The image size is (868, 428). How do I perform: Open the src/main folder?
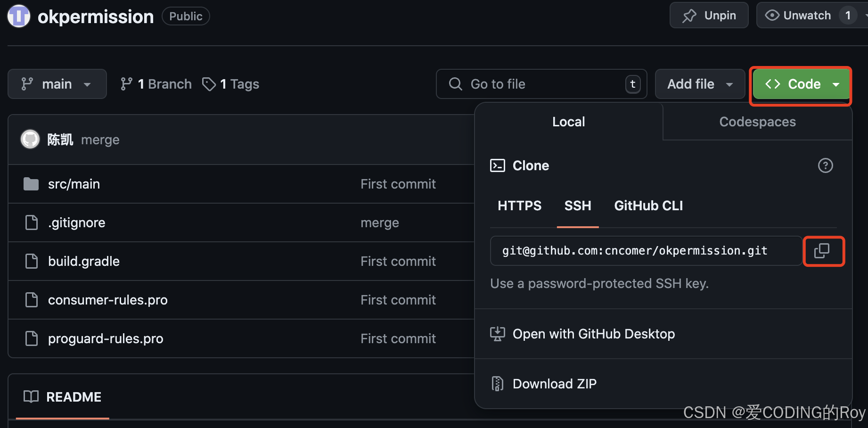74,184
